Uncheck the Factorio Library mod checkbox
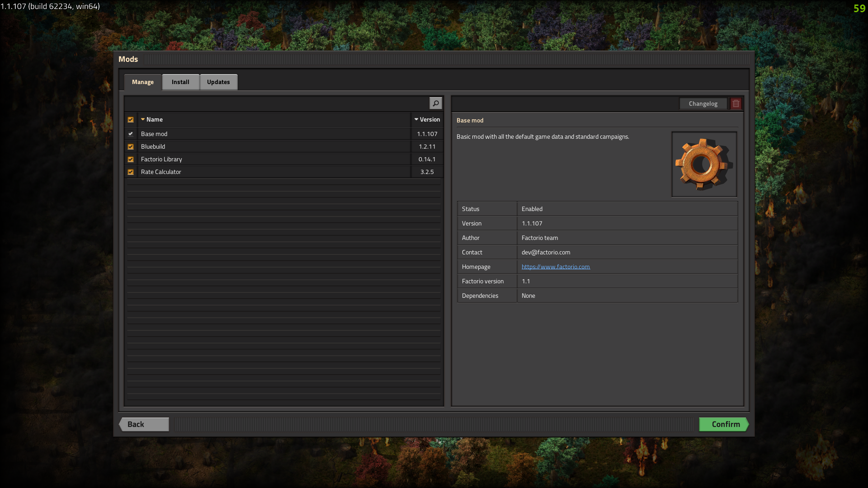Image resolution: width=868 pixels, height=488 pixels. [x=131, y=160]
